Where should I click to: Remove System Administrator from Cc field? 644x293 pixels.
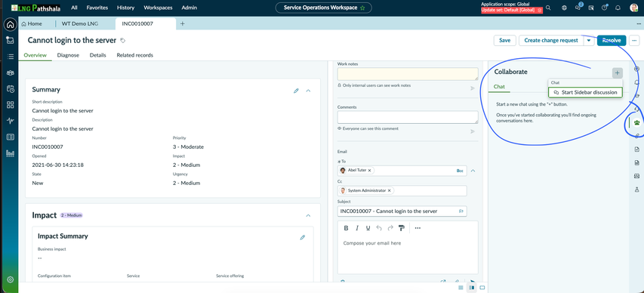(x=389, y=190)
